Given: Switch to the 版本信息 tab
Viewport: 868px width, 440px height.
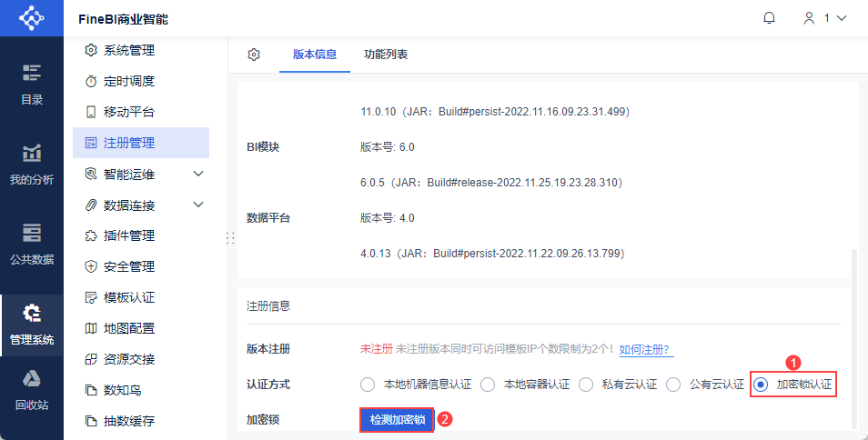Looking at the screenshot, I should pyautogui.click(x=315, y=55).
